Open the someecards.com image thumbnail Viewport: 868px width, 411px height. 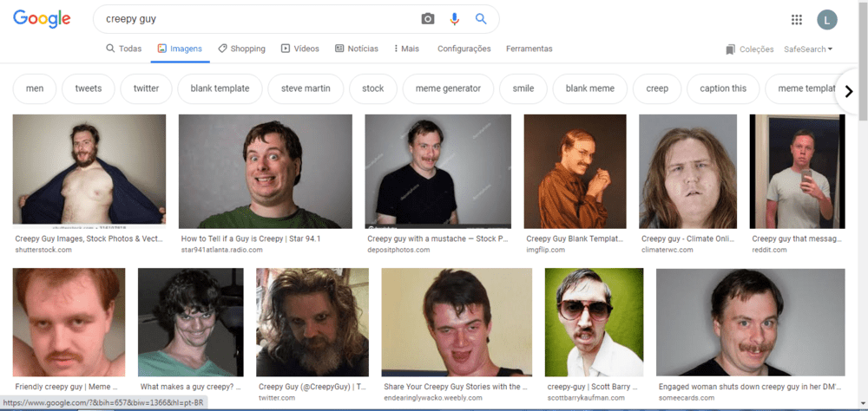750,322
